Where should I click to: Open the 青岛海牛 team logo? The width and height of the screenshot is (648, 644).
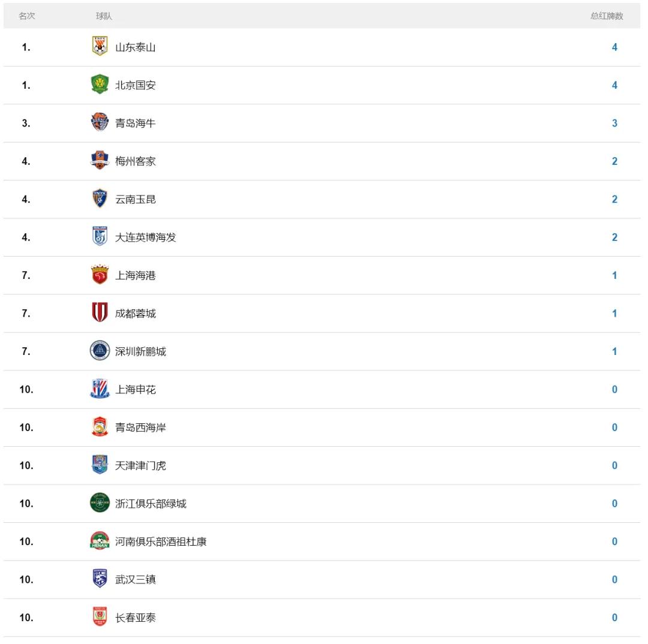[100, 123]
